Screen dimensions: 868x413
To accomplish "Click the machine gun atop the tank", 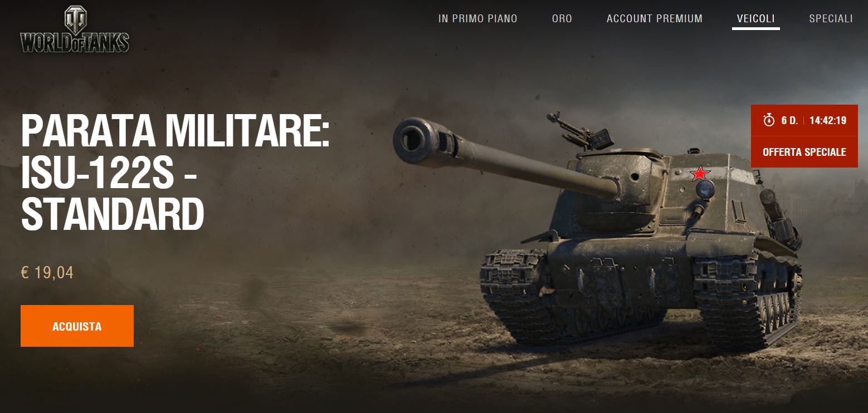I will coord(579,131).
